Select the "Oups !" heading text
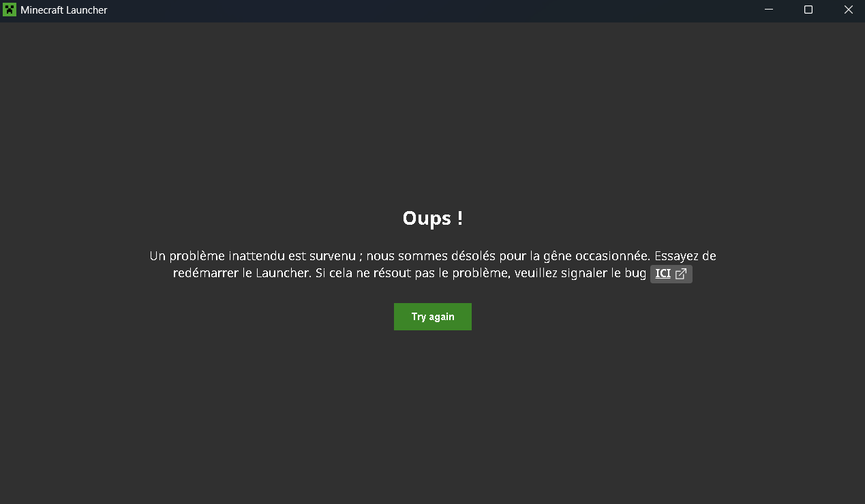Viewport: 865px width, 504px height. point(433,218)
